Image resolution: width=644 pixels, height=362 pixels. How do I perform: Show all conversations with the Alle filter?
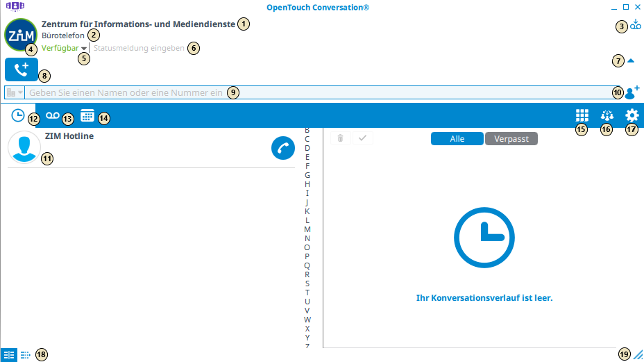pos(457,139)
